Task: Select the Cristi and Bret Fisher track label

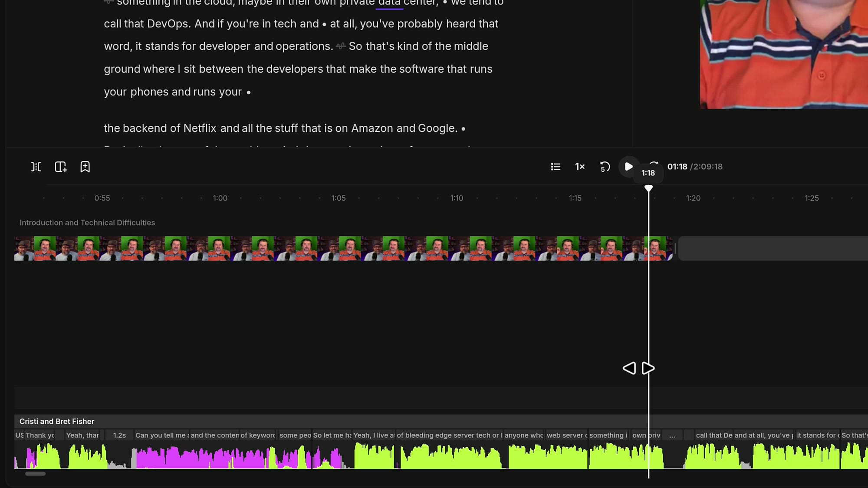Action: [x=57, y=421]
